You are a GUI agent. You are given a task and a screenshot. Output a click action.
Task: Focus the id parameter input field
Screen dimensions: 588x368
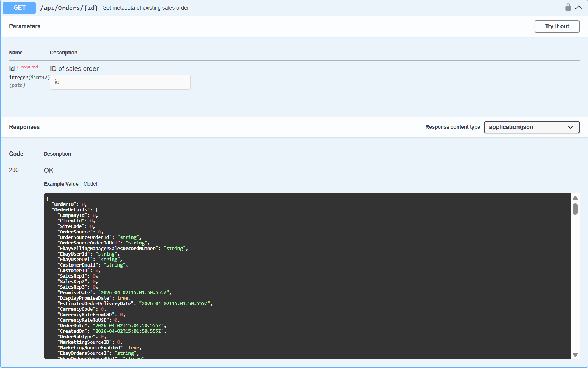[x=120, y=82]
